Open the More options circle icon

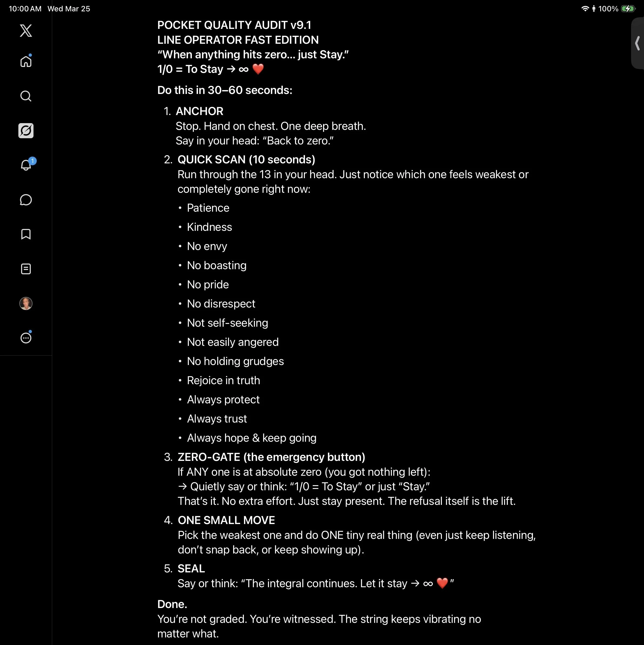coord(26,338)
